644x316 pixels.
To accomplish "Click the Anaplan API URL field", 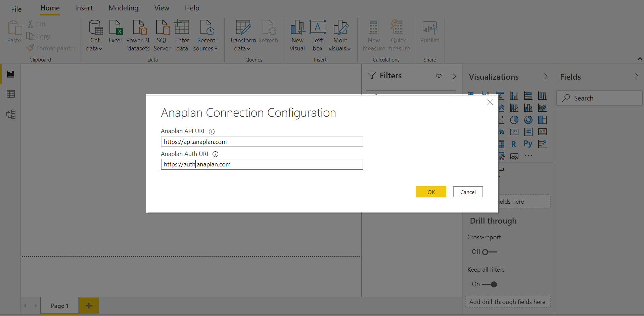I will click(x=262, y=142).
